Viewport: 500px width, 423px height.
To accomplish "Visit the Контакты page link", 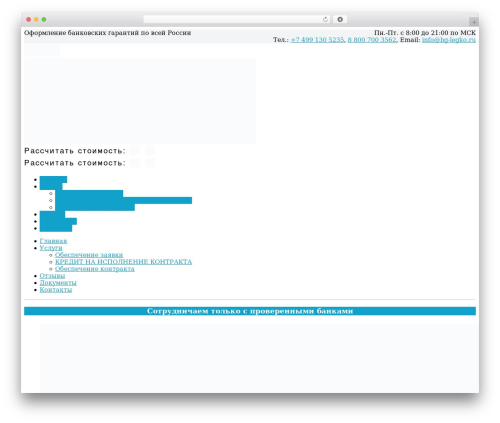I will [x=56, y=290].
